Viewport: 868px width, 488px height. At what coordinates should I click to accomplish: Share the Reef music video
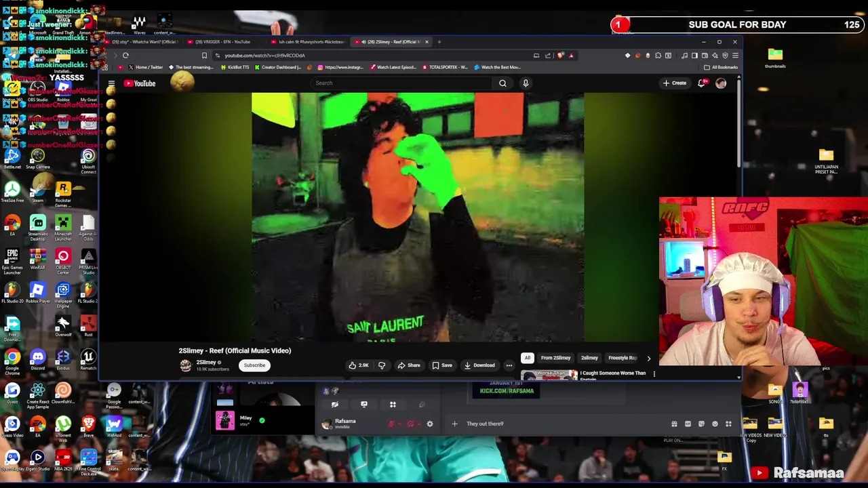409,365
